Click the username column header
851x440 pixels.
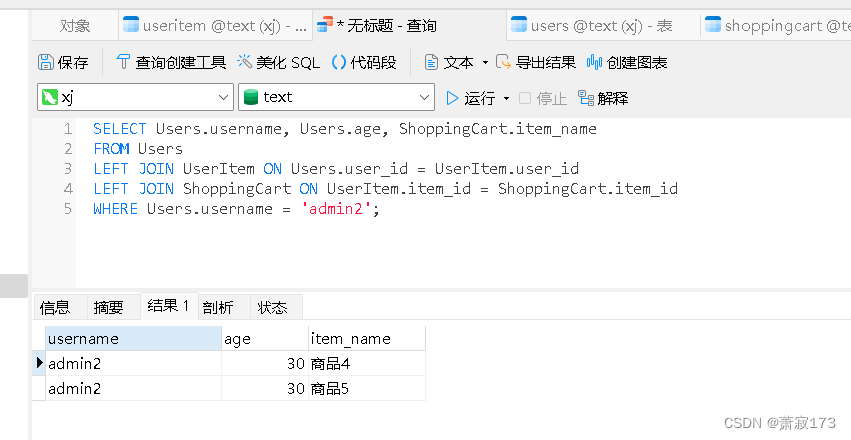[x=134, y=339]
